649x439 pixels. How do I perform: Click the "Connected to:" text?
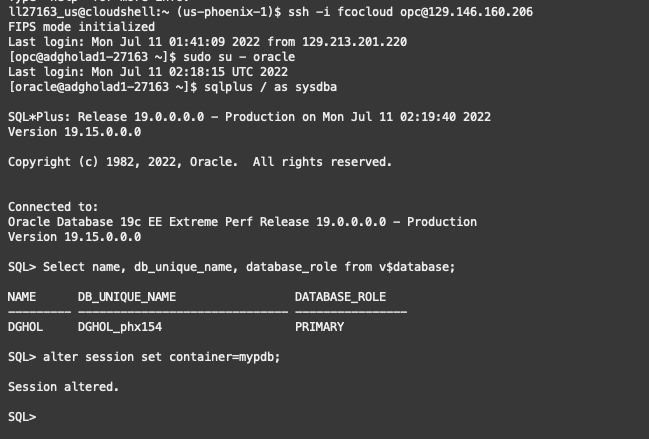point(50,207)
